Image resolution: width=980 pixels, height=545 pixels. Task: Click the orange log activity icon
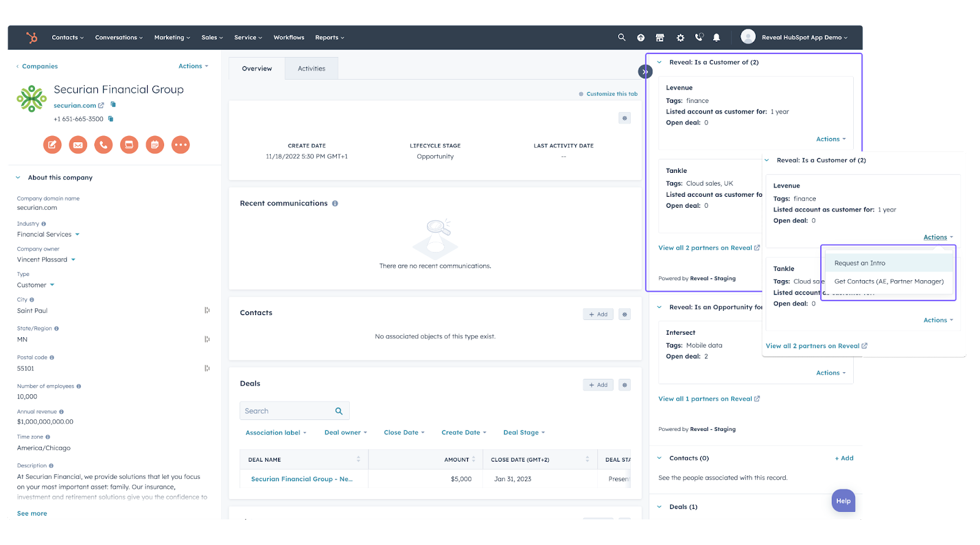(129, 145)
